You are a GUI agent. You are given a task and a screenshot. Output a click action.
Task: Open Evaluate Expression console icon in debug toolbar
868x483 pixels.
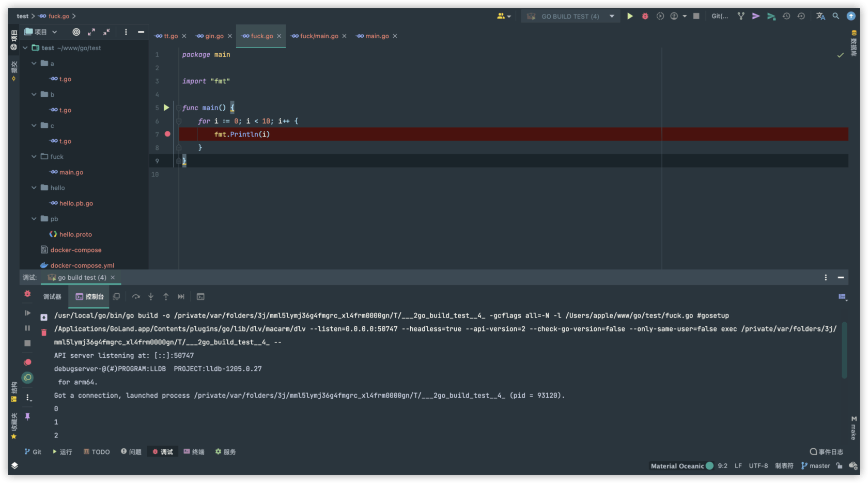click(200, 297)
